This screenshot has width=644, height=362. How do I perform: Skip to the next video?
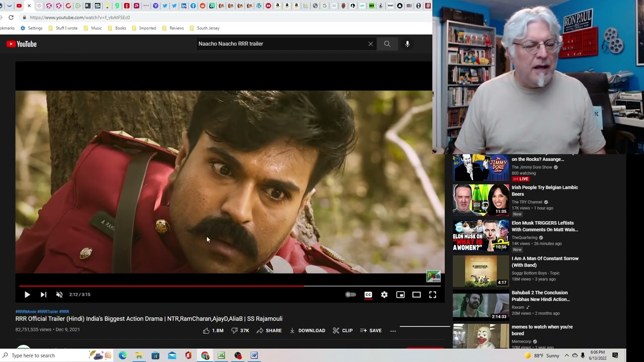pyautogui.click(x=43, y=295)
